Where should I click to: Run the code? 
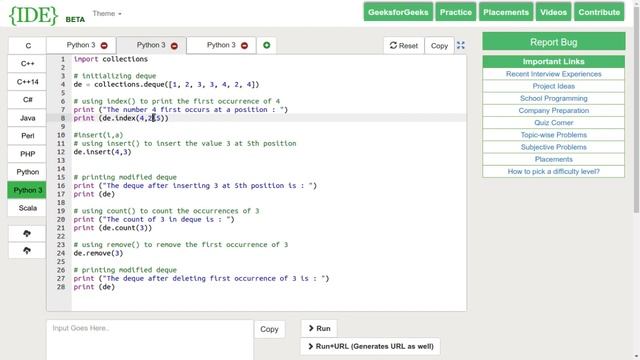click(x=319, y=328)
